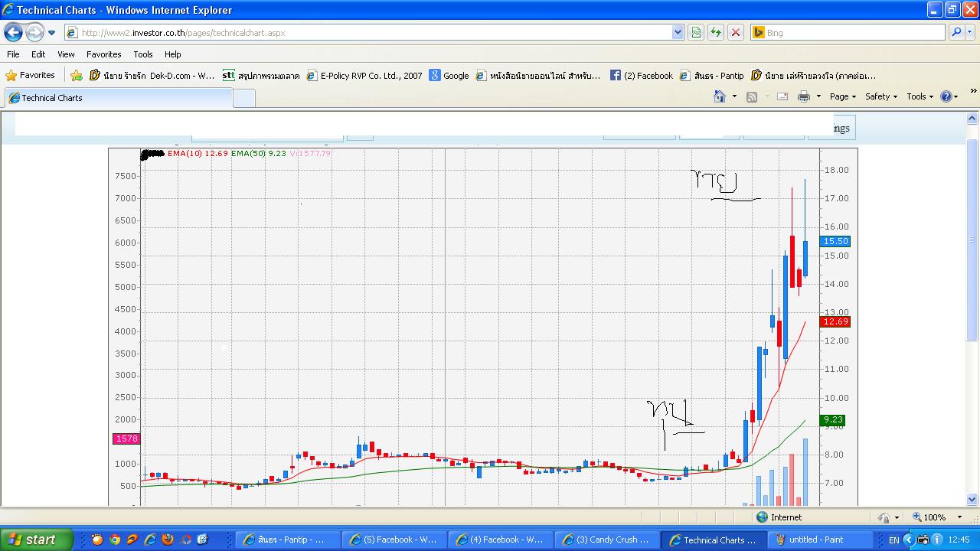The image size is (980, 551).
Task: Open the Dek-D.com favorites bar link
Action: click(x=152, y=75)
